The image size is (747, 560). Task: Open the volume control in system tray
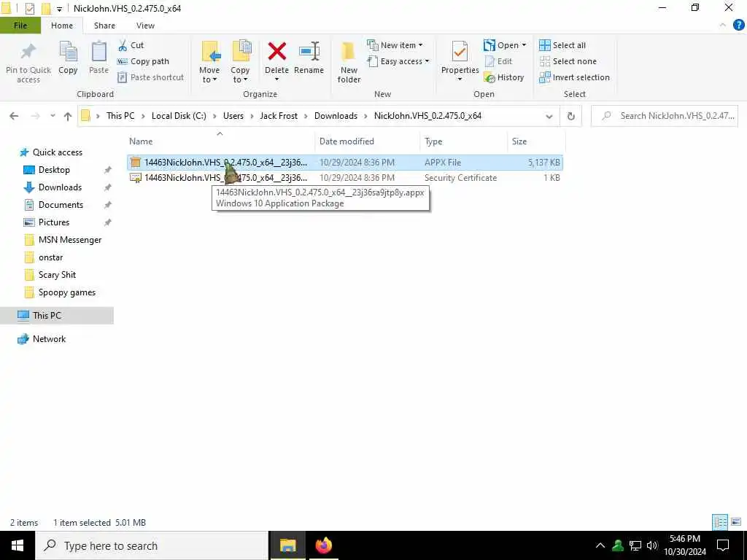[652, 545]
